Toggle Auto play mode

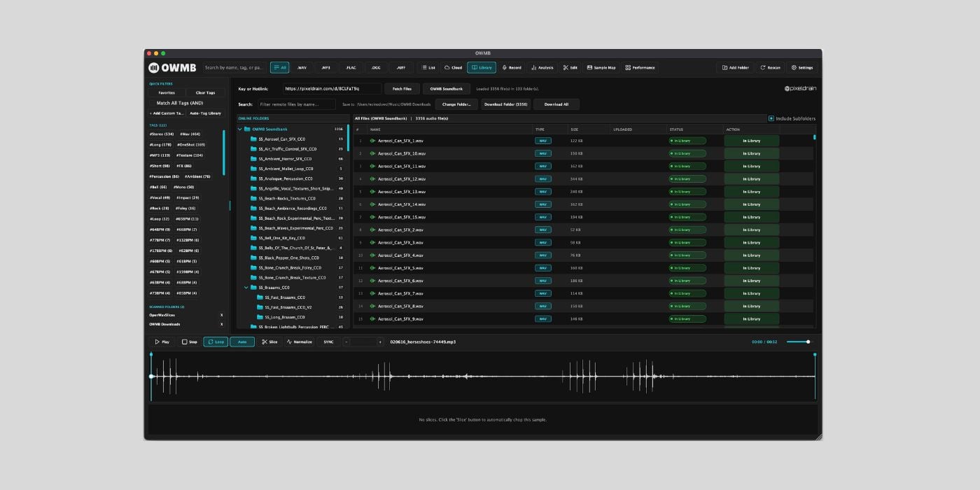click(x=242, y=342)
